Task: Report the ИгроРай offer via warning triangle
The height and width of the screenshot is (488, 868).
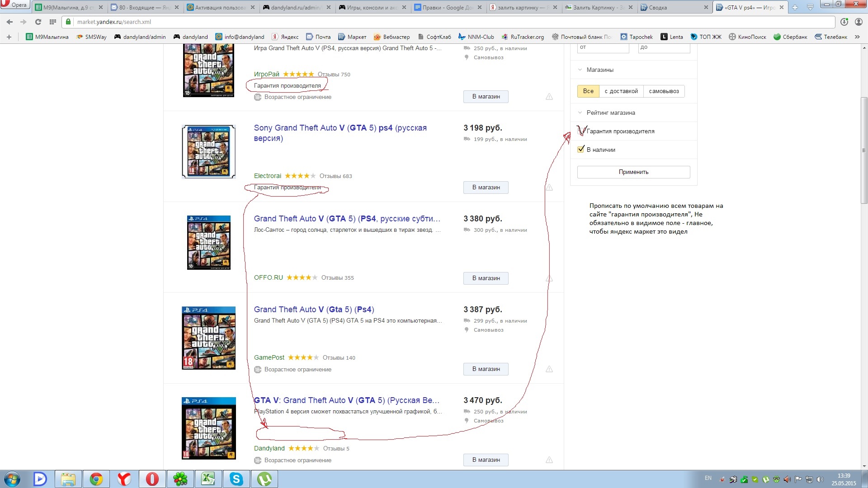Action: click(x=549, y=97)
